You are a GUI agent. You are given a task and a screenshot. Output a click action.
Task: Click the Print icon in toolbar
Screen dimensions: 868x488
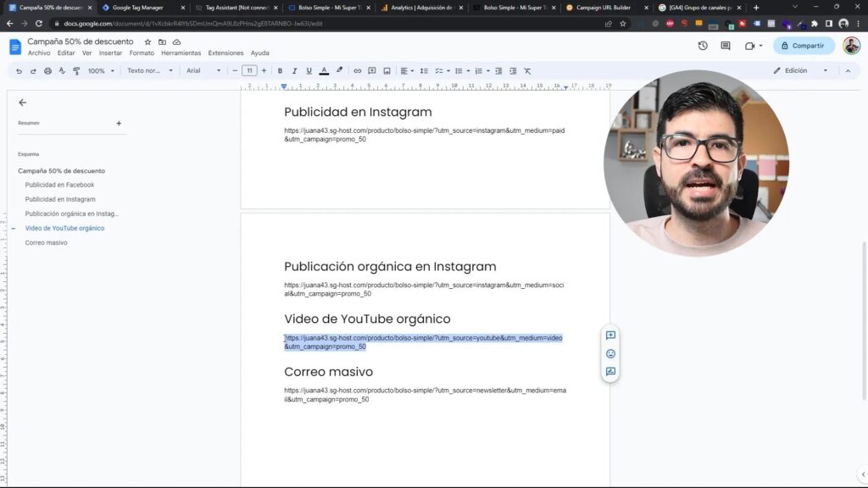click(x=47, y=71)
